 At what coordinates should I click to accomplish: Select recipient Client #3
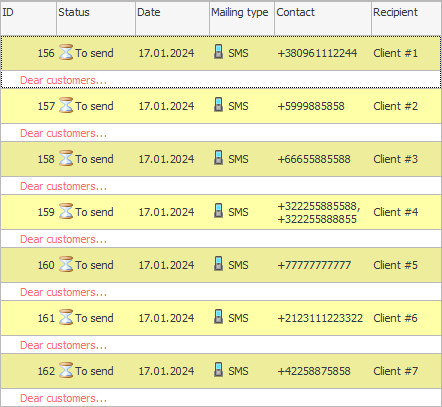[x=395, y=159]
